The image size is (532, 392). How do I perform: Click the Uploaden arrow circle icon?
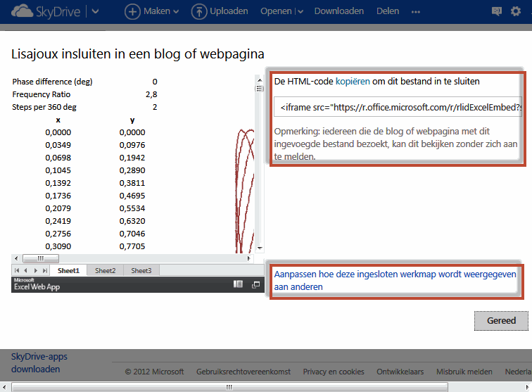pos(199,11)
